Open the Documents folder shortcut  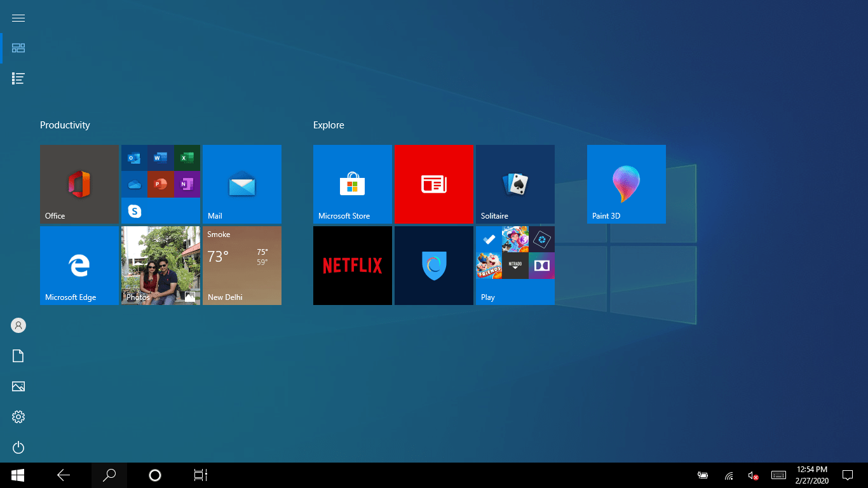click(x=18, y=356)
